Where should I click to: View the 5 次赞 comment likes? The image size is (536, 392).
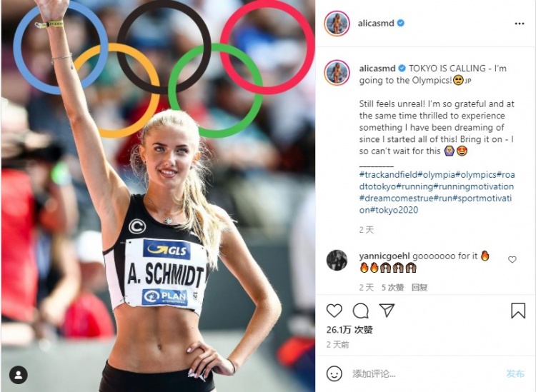click(x=393, y=288)
